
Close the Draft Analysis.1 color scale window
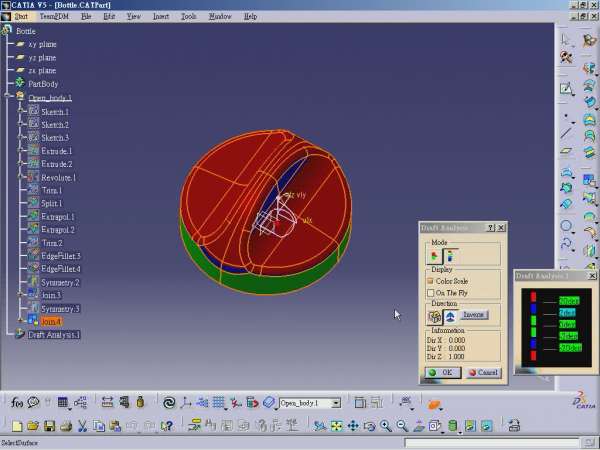pos(592,276)
